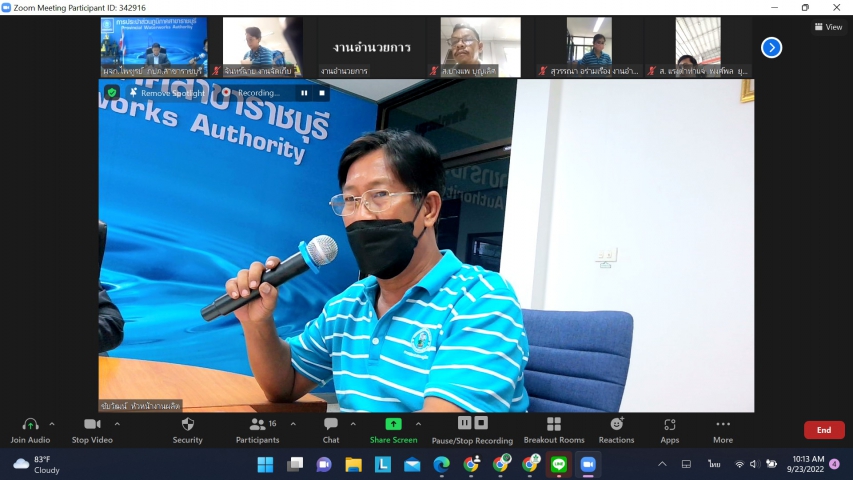The height and width of the screenshot is (480, 853).
Task: Open weather widget 83°F Cloudy
Action: coord(36,465)
